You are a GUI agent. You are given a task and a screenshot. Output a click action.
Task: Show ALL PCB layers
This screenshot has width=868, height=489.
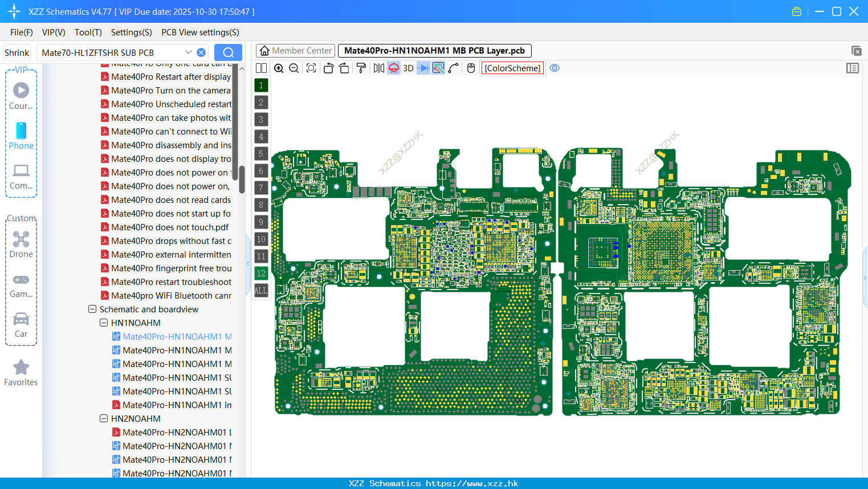click(x=261, y=291)
